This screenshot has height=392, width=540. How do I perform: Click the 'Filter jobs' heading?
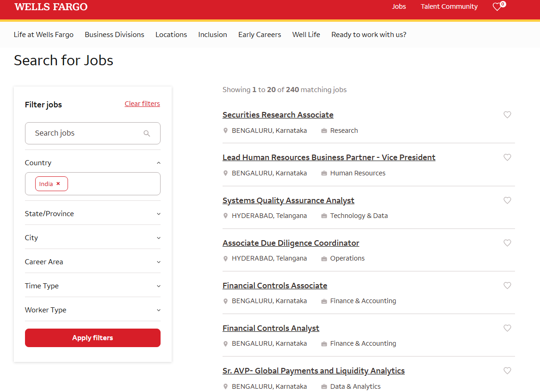43,105
